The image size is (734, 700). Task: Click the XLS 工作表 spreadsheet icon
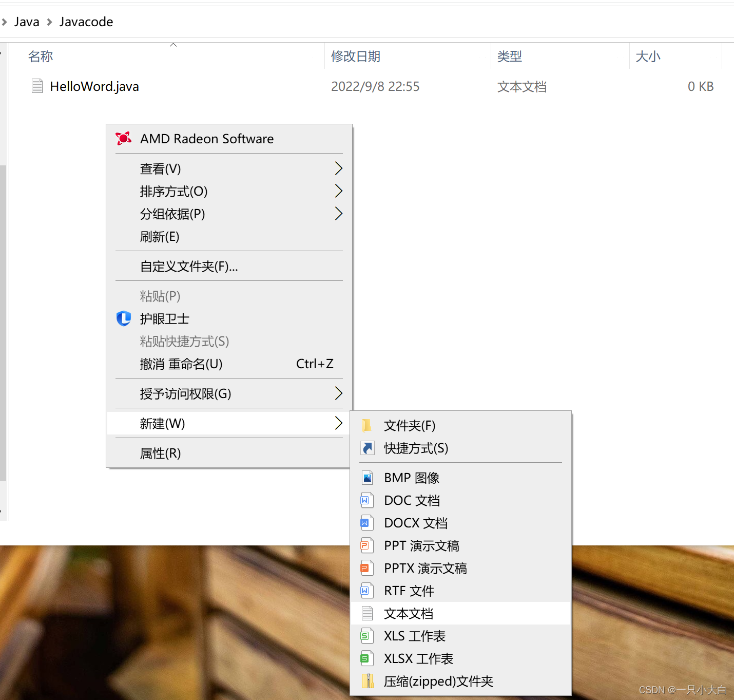coord(367,635)
